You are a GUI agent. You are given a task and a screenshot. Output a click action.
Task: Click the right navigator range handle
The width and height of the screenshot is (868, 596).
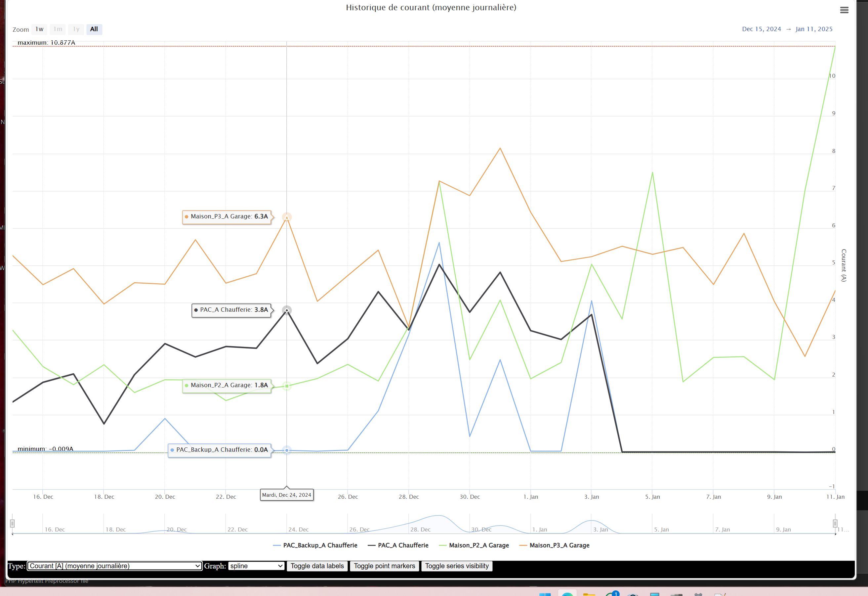click(835, 524)
